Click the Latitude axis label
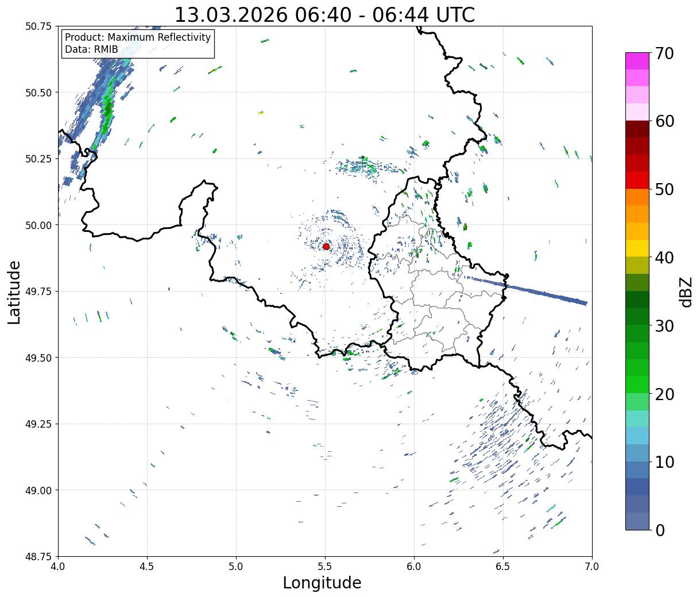 (14, 292)
